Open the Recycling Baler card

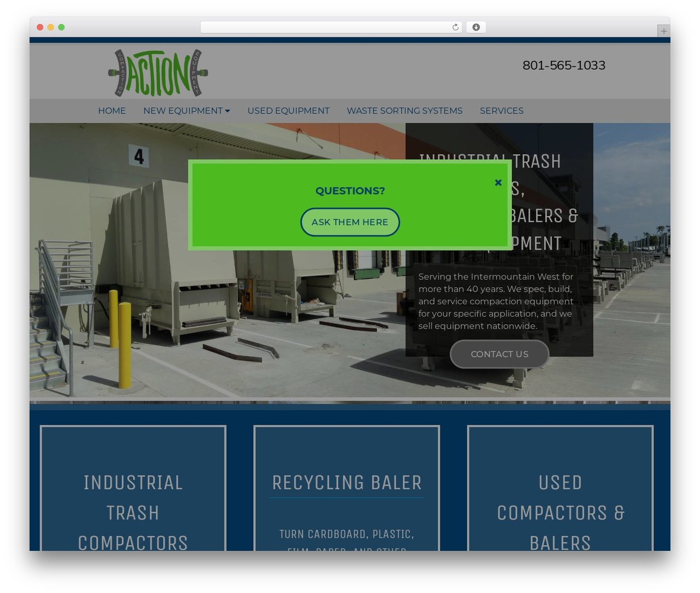[x=347, y=488]
